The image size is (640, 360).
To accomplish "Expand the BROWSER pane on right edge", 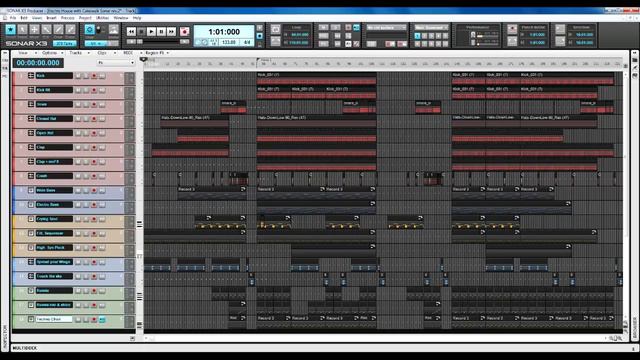I will pos(635,328).
